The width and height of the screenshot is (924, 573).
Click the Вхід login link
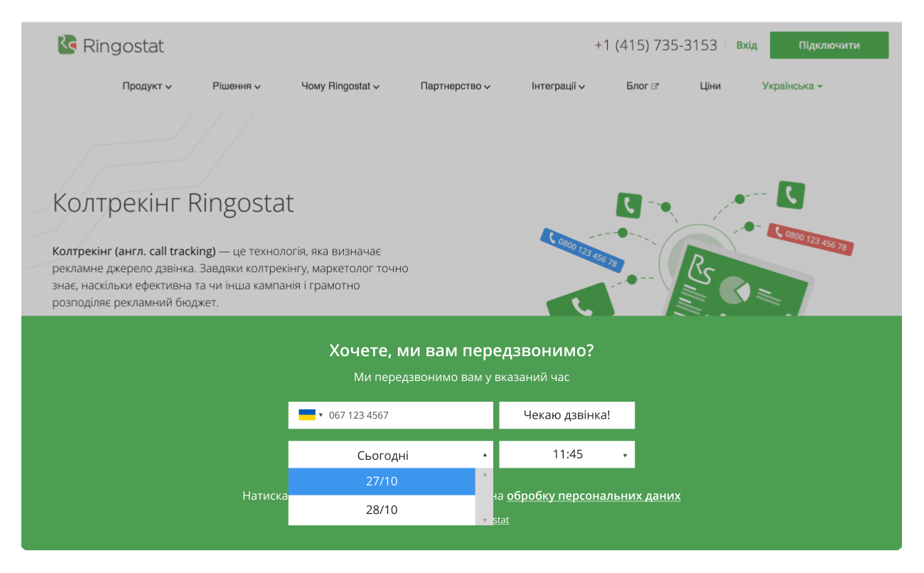[746, 45]
